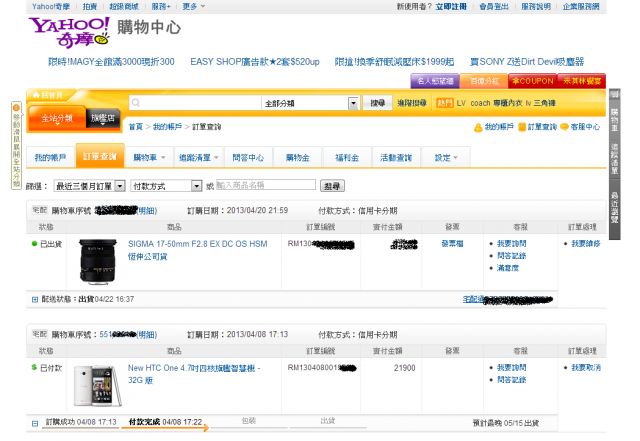
Task: Click 明細 link of 04/20 order
Action: coord(147,211)
